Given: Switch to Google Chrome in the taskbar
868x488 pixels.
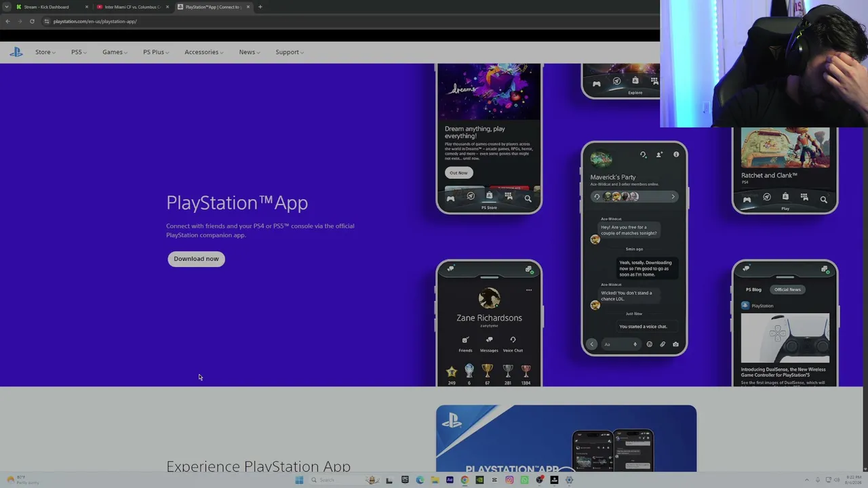Looking at the screenshot, I should [465, 480].
